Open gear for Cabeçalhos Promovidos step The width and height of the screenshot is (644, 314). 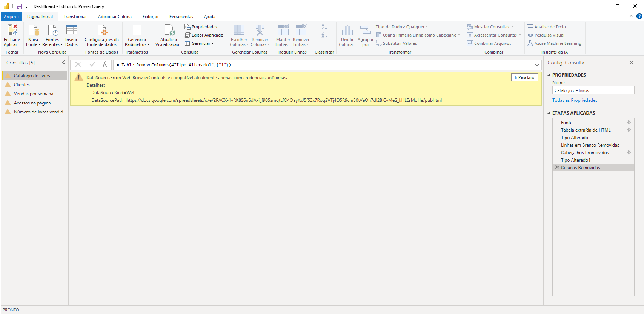[629, 152]
